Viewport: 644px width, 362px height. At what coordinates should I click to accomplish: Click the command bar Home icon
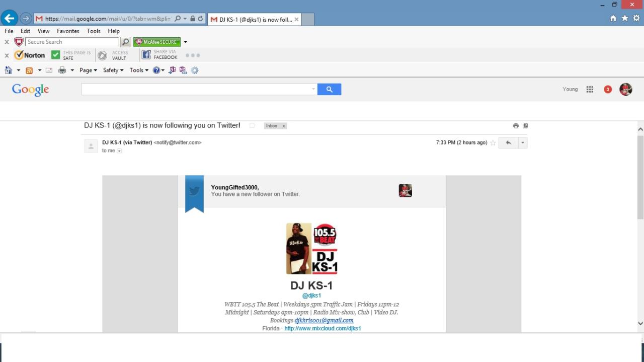point(8,70)
